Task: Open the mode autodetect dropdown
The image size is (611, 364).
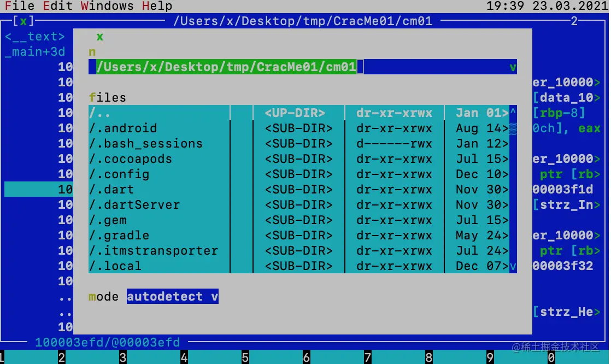Action: click(x=172, y=297)
